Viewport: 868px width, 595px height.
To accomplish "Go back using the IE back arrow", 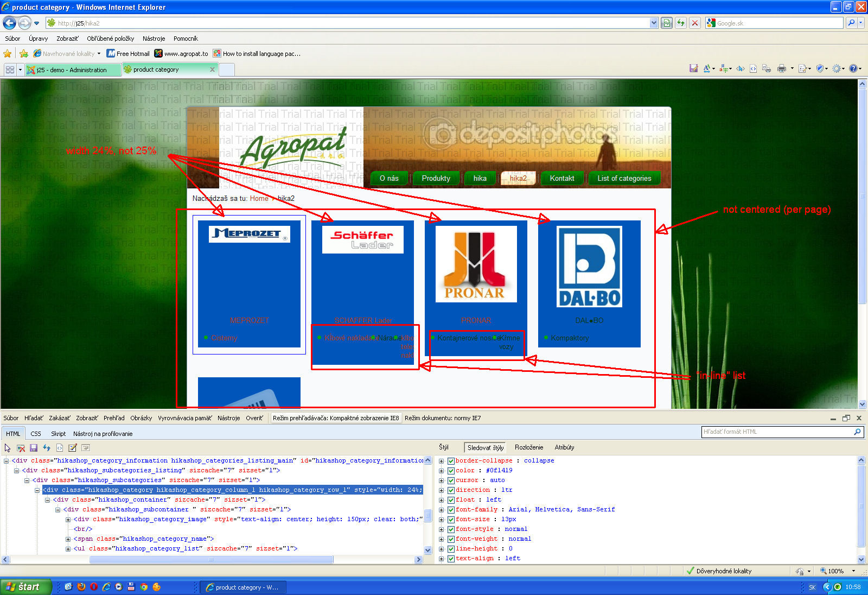I will tap(9, 23).
